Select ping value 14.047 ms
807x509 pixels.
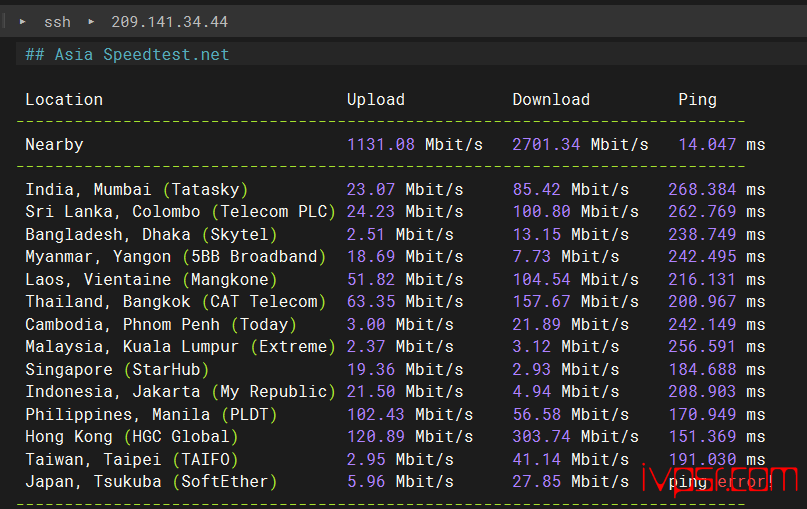pos(722,145)
